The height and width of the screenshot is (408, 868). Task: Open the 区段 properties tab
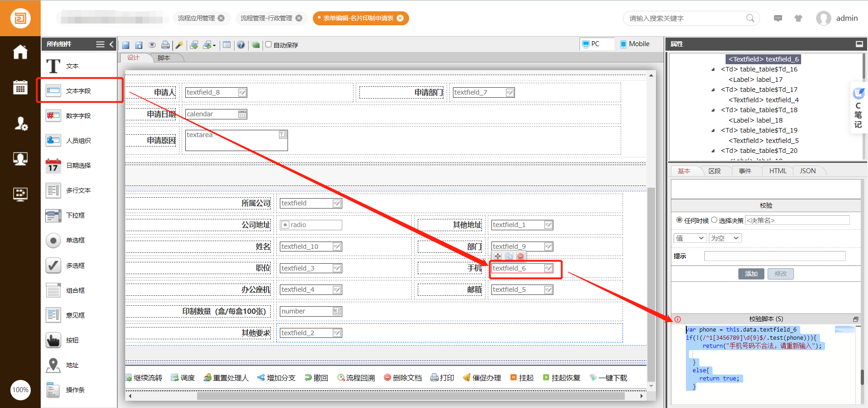[x=715, y=171]
